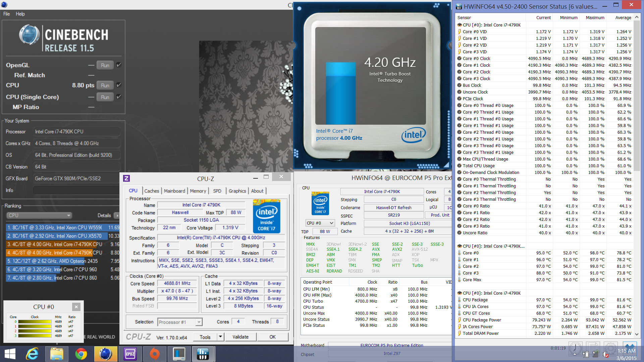Select the first CPU [#0]: Intel Core i7-4790K group
Viewport: 644px width, 362px height.
tap(492, 25)
